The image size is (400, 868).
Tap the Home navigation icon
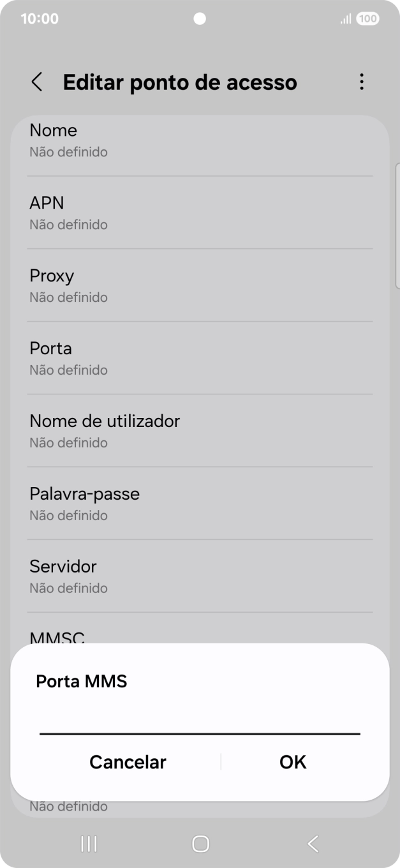(200, 843)
